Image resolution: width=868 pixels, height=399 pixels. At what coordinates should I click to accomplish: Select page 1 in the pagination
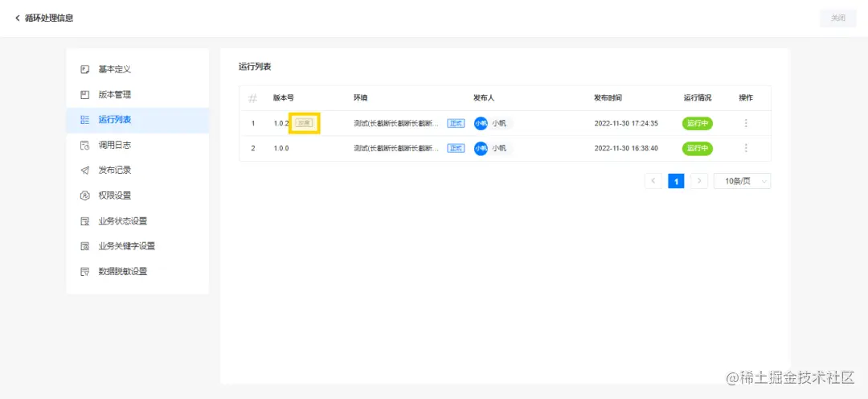(676, 181)
